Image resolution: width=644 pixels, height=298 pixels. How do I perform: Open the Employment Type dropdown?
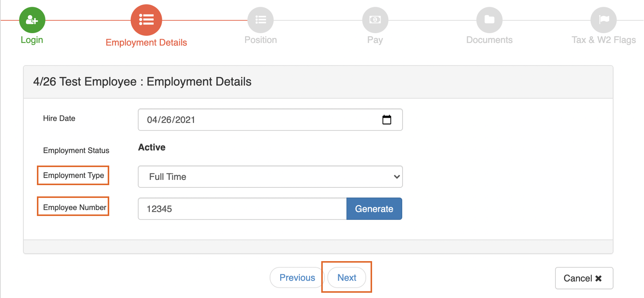[x=270, y=176]
